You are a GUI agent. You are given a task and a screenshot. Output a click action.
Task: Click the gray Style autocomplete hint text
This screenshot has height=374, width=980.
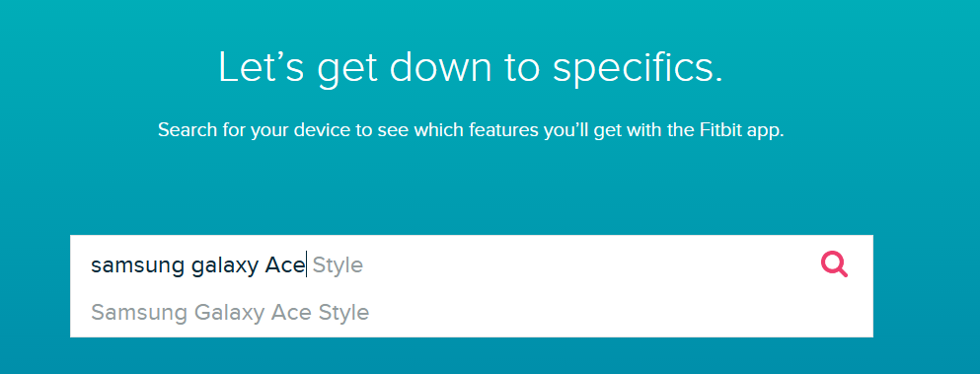pos(338,265)
